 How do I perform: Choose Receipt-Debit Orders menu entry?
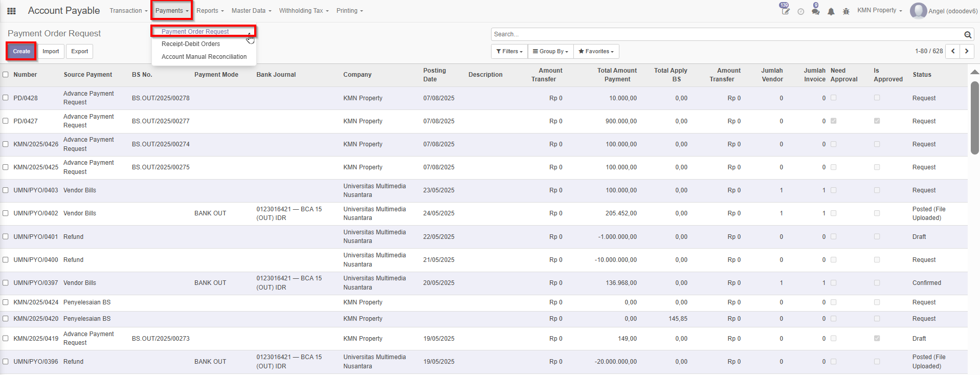tap(191, 44)
